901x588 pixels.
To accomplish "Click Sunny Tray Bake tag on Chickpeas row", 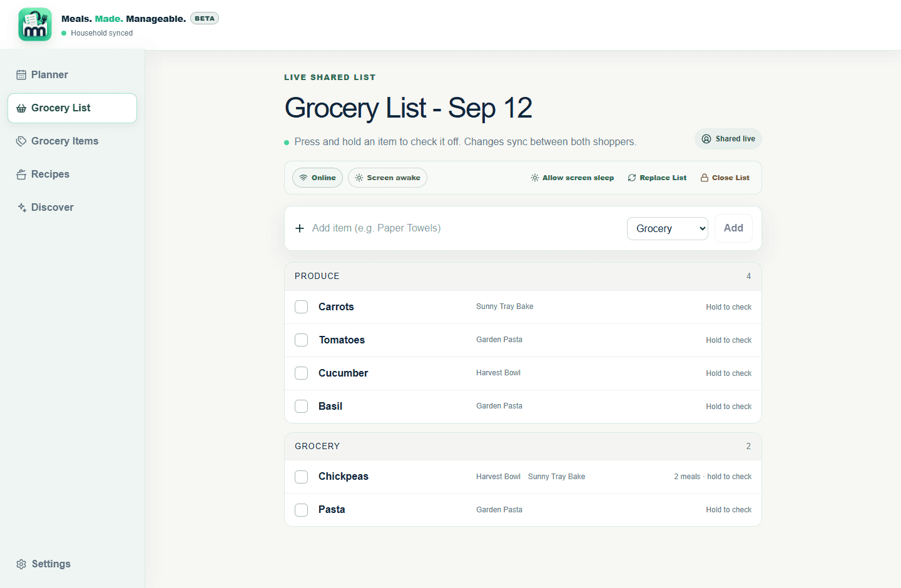I will (556, 477).
